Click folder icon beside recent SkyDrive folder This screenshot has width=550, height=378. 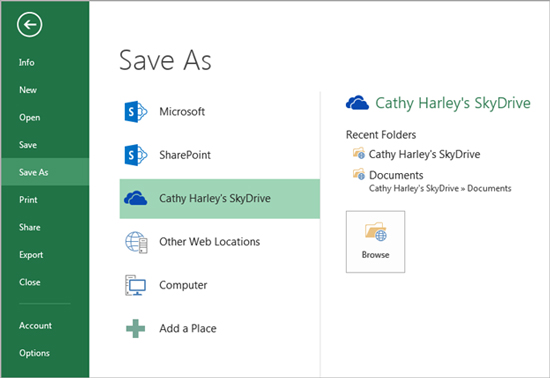pos(359,154)
